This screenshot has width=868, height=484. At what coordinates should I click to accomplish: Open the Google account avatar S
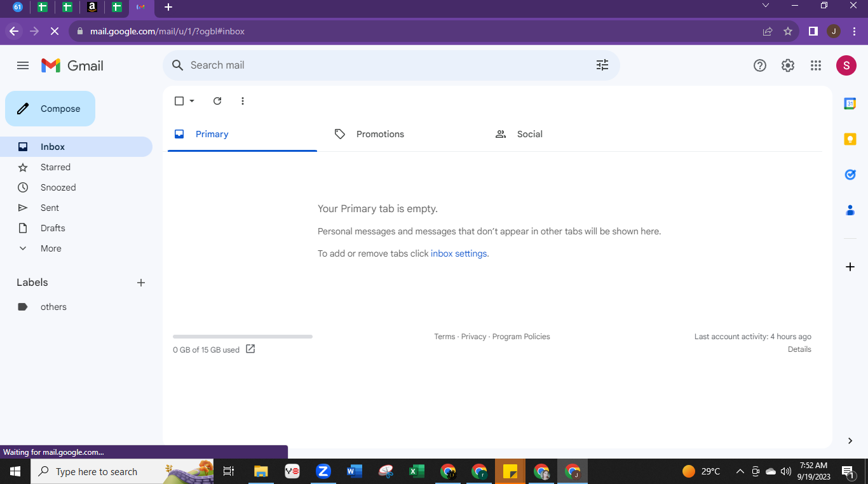pyautogui.click(x=846, y=65)
